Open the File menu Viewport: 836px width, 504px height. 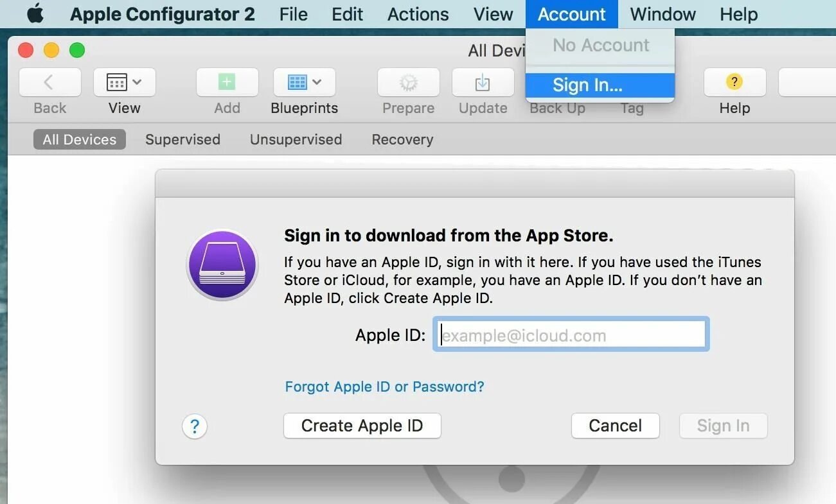coord(294,14)
